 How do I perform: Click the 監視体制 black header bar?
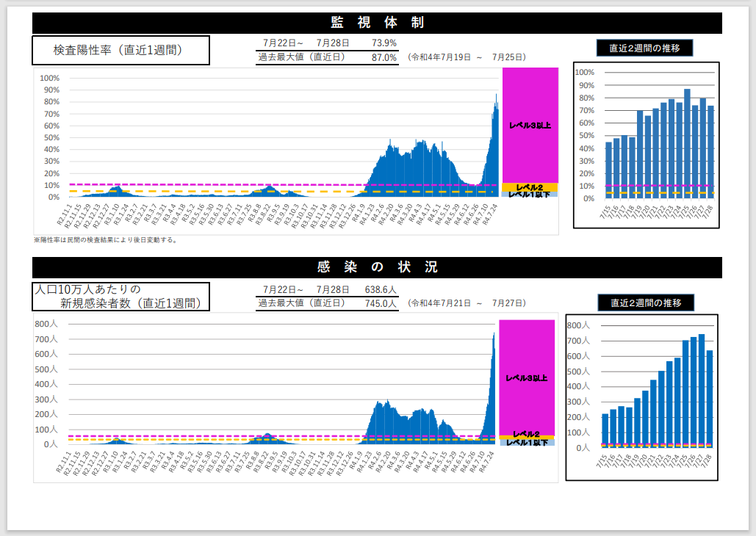coord(377,23)
